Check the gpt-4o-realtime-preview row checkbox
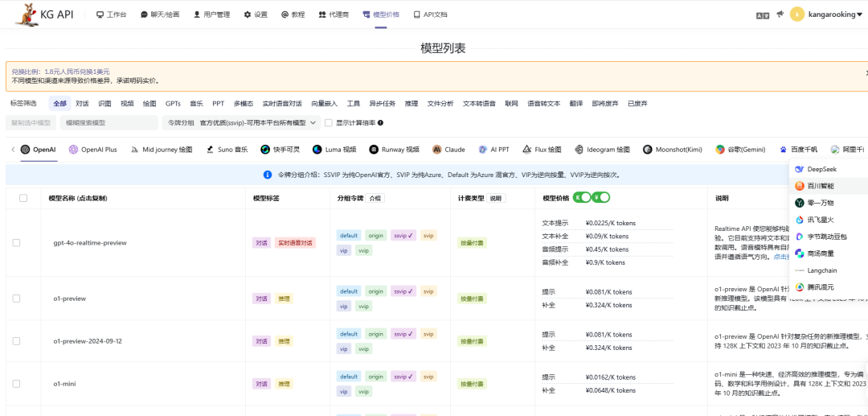The image size is (868, 416). coord(17,243)
